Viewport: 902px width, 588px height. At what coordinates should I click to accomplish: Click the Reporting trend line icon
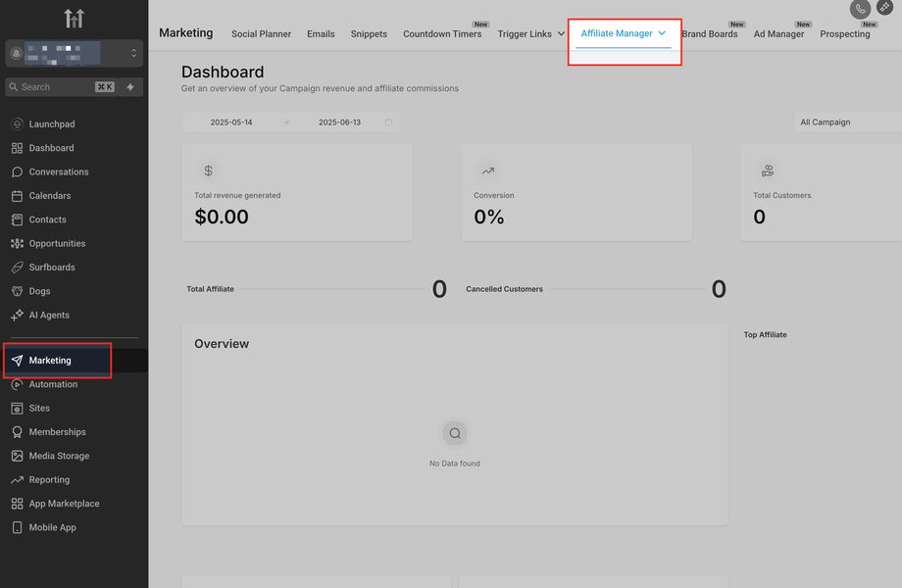point(18,480)
